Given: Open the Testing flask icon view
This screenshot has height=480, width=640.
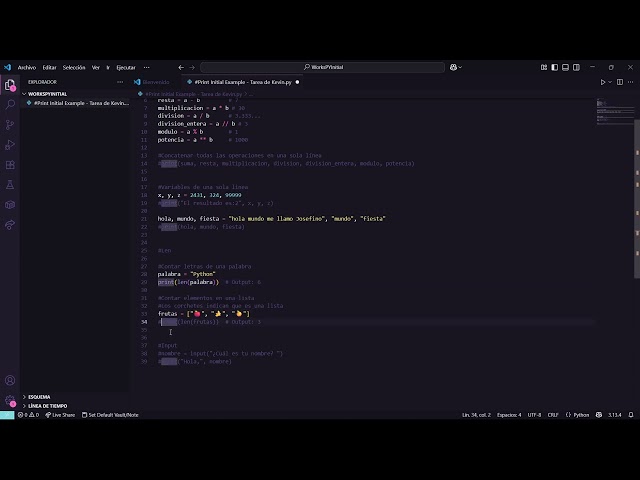Looking at the screenshot, I should pos(10,184).
